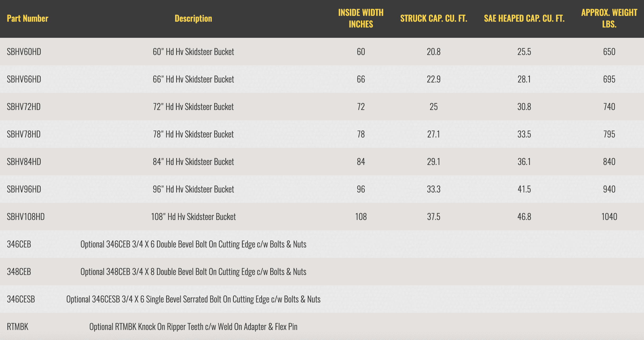The height and width of the screenshot is (340, 644).
Task: Select part number SBHV108HD
Action: tap(26, 217)
